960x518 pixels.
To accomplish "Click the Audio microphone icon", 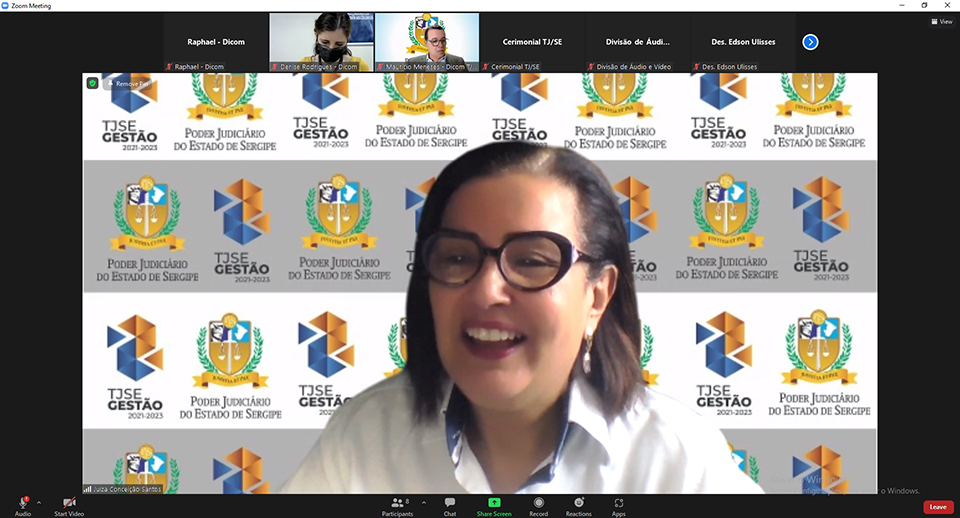I will pyautogui.click(x=22, y=502).
